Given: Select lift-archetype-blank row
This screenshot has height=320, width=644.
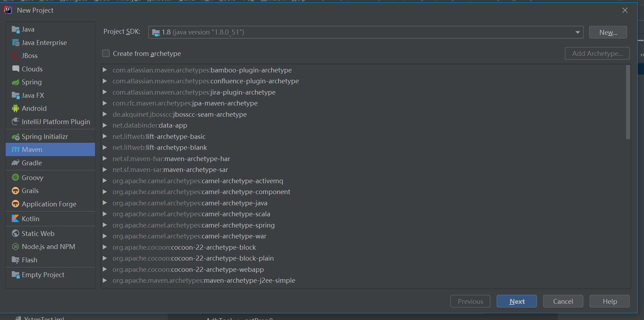Looking at the screenshot, I should click(363, 147).
